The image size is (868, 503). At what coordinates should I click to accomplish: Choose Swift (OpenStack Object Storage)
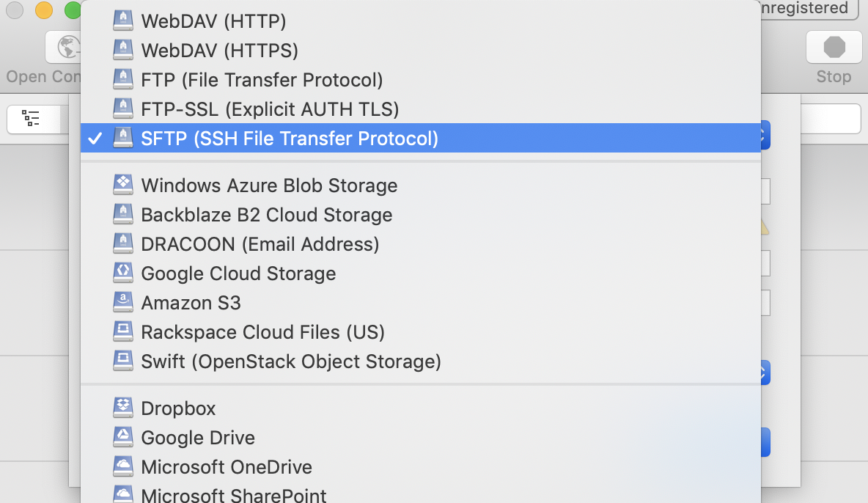[290, 361]
